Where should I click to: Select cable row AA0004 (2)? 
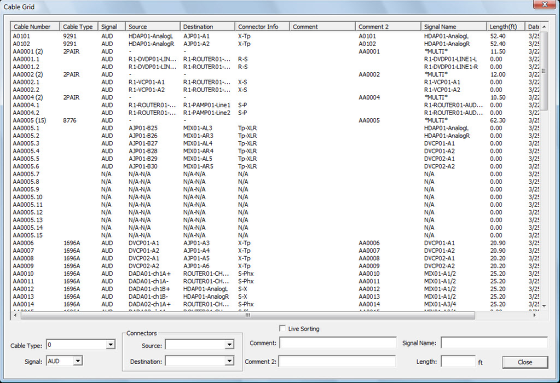pos(274,98)
